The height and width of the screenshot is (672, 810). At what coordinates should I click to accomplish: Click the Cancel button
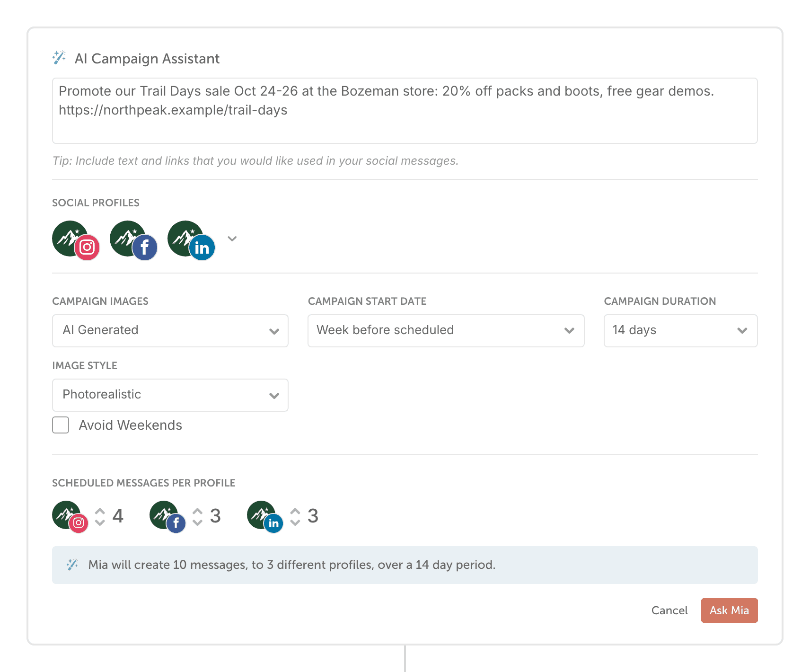(x=669, y=610)
